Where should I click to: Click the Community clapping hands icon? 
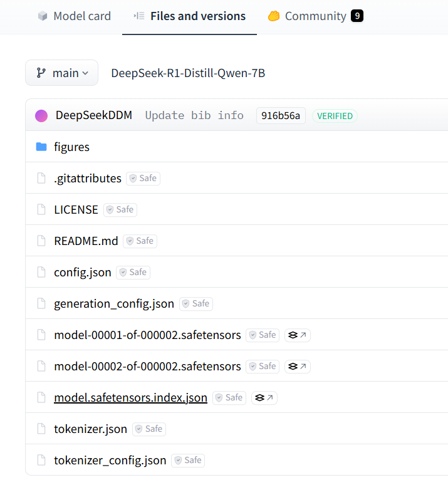274,16
